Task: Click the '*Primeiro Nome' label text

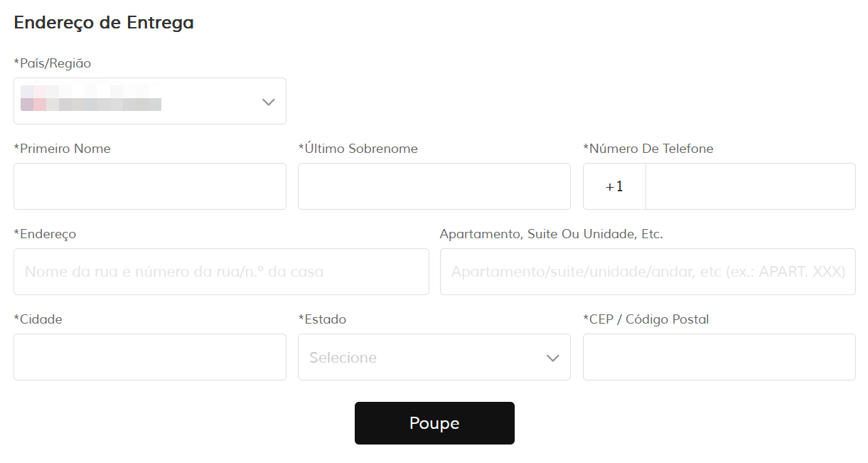Action: click(62, 149)
